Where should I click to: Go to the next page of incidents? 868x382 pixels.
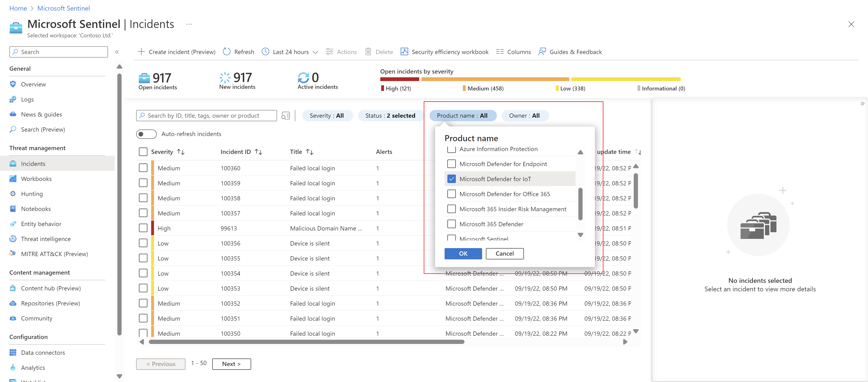click(x=231, y=364)
